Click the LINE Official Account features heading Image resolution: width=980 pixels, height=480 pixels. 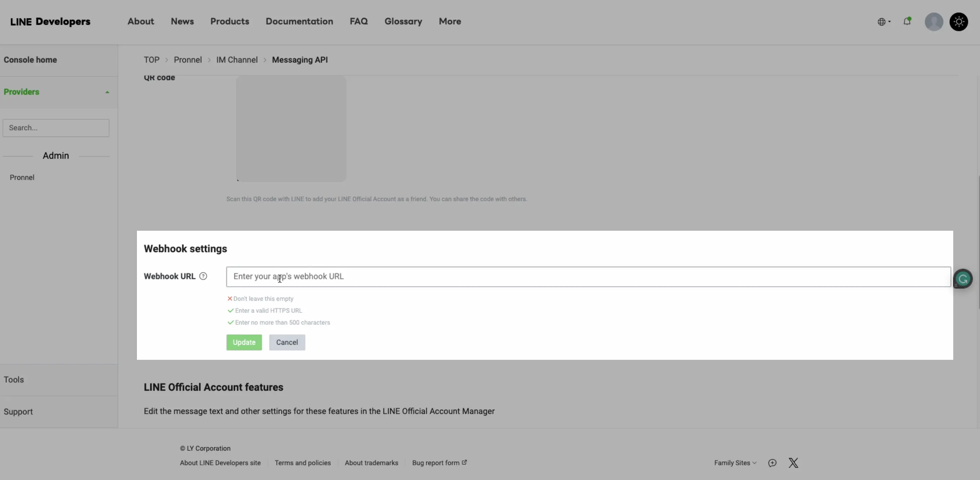213,388
